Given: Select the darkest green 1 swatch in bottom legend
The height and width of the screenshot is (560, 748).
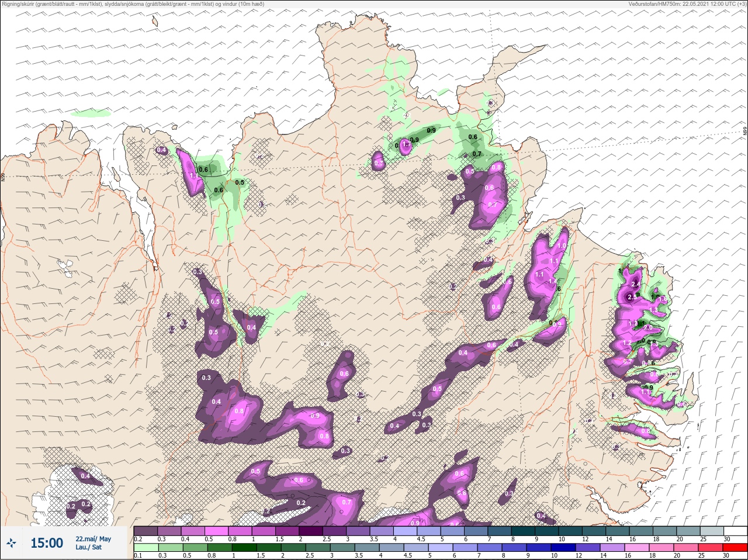Looking at the screenshot, I should pos(245,548).
